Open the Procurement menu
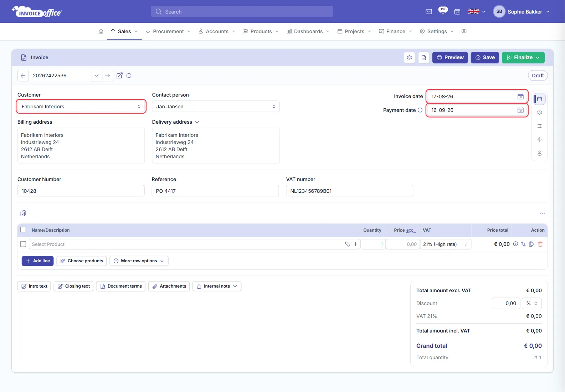 (168, 31)
